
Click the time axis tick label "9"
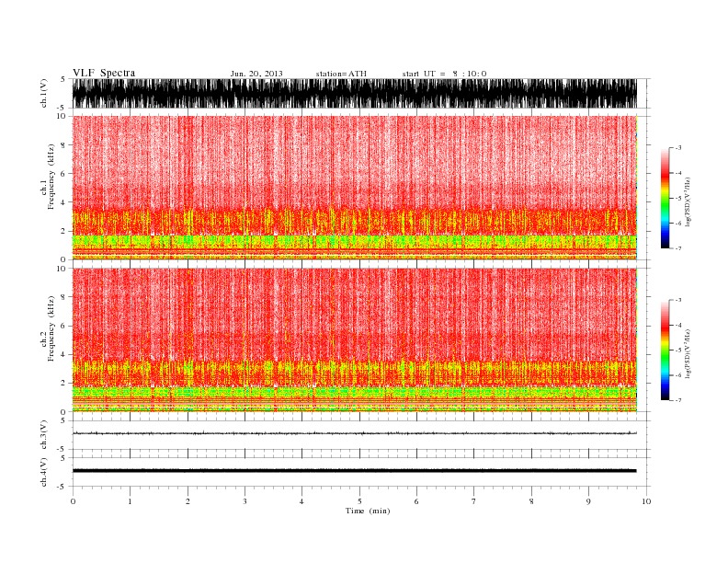[x=588, y=501]
